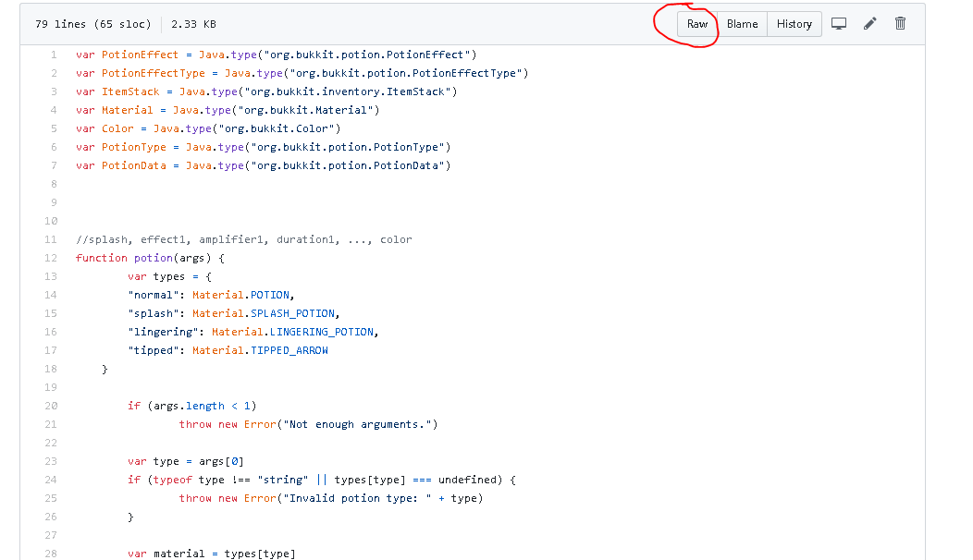
Task: View the Raw file
Action: [x=696, y=24]
